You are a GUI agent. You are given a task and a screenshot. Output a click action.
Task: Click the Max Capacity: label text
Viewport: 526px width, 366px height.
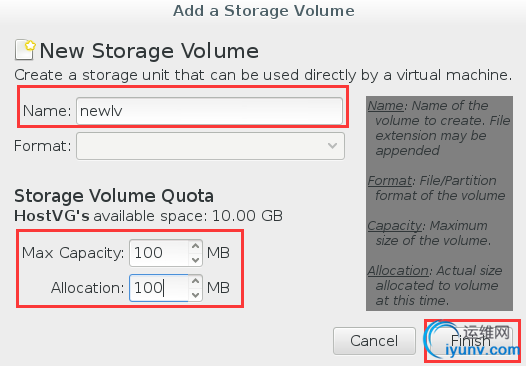(x=73, y=253)
